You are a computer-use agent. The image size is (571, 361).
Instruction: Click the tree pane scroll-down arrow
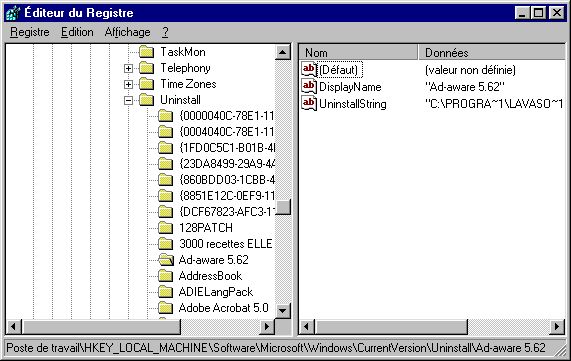point(283,311)
